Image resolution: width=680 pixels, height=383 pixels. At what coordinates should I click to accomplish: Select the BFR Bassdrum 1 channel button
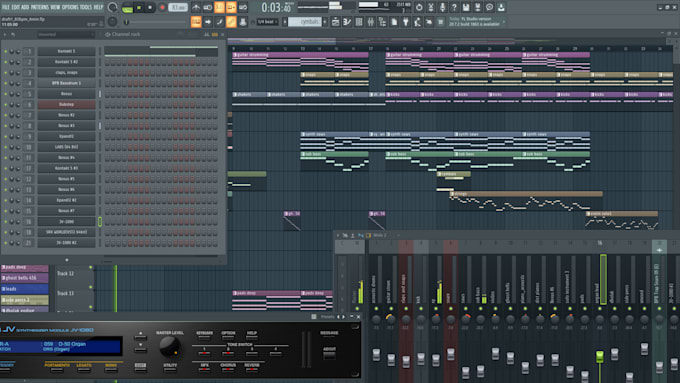pos(66,83)
